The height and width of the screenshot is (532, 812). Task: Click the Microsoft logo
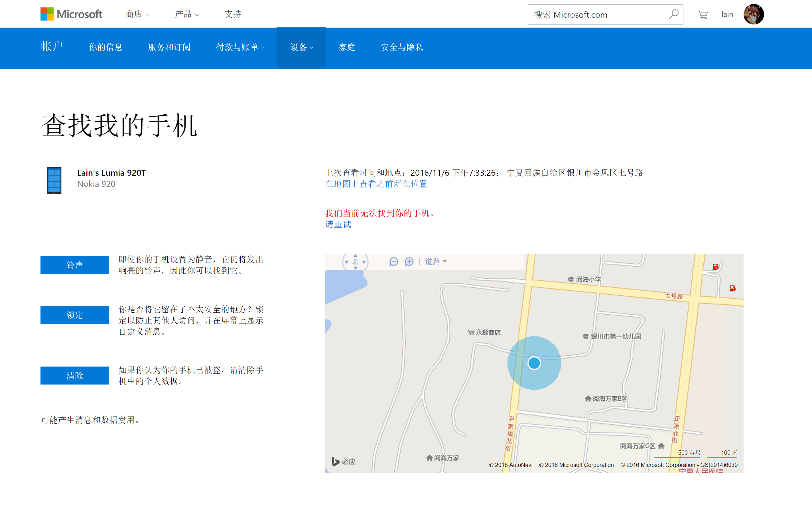(71, 14)
